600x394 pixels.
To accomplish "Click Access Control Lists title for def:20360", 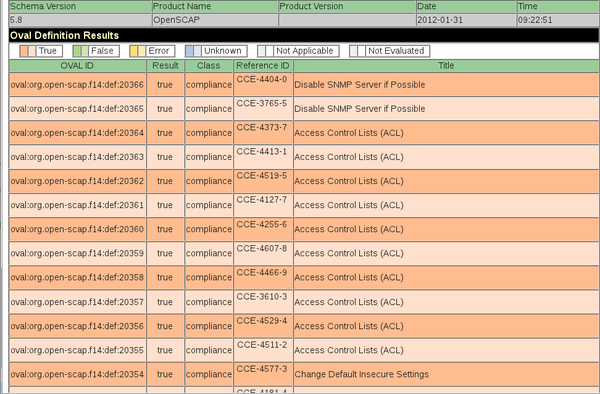I will tap(349, 229).
